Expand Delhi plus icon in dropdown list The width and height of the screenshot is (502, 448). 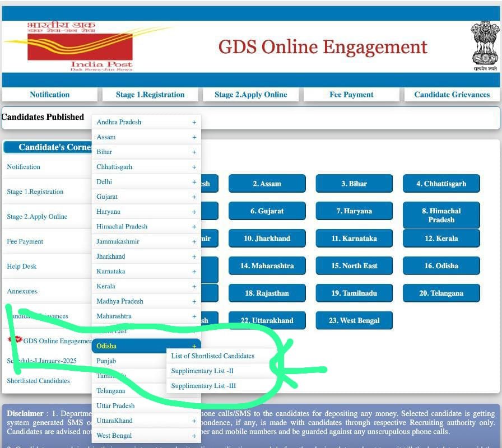(194, 182)
